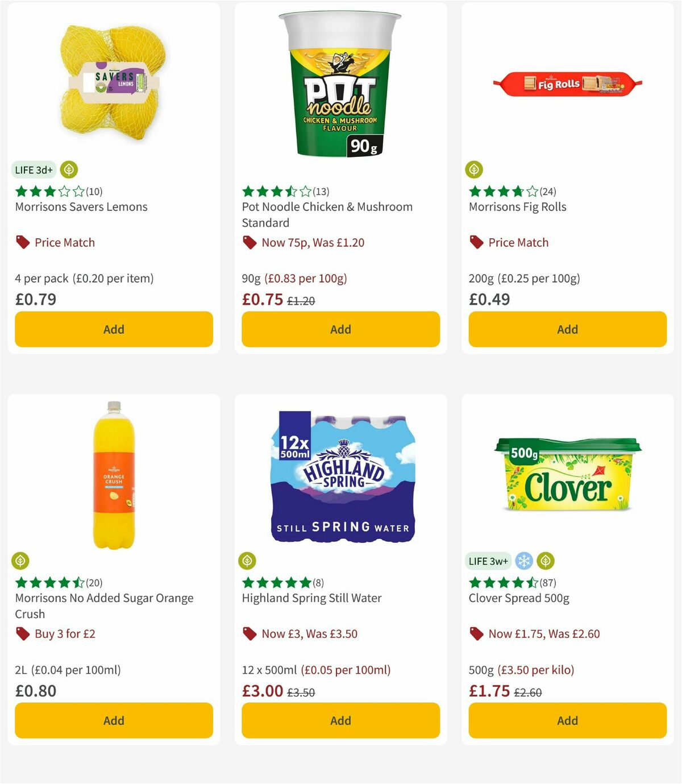The height and width of the screenshot is (784, 682).
Task: Click the sustainability leaf icon on Highland Spring Still Water
Action: (x=248, y=560)
